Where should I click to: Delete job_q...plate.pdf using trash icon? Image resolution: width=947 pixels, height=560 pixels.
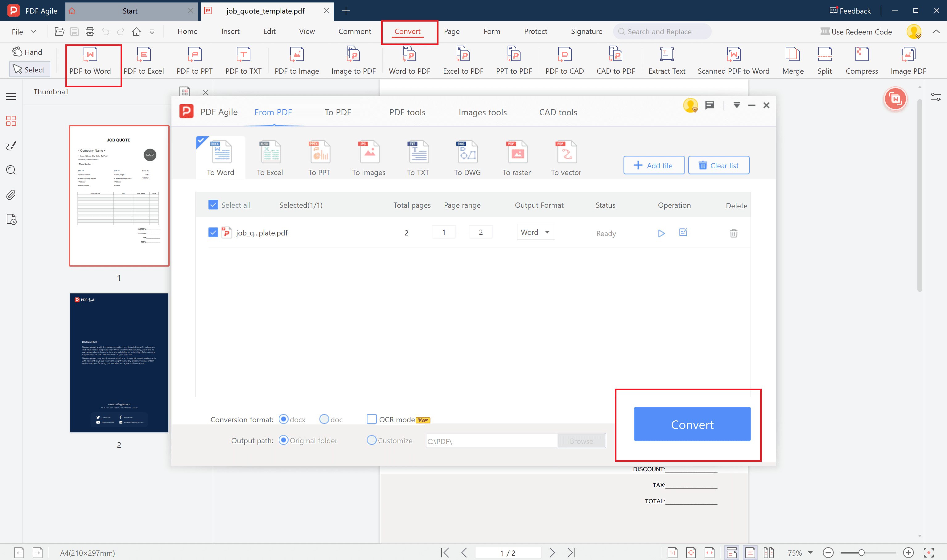click(733, 233)
